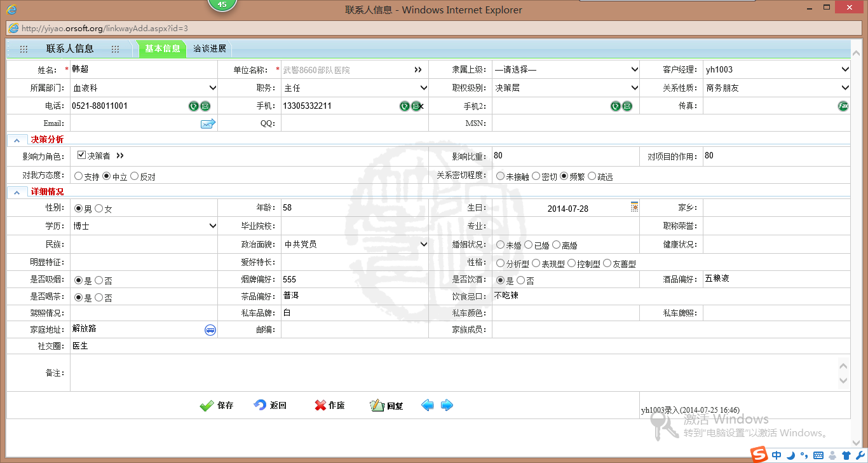Click the send email icon in Email field

pos(208,123)
